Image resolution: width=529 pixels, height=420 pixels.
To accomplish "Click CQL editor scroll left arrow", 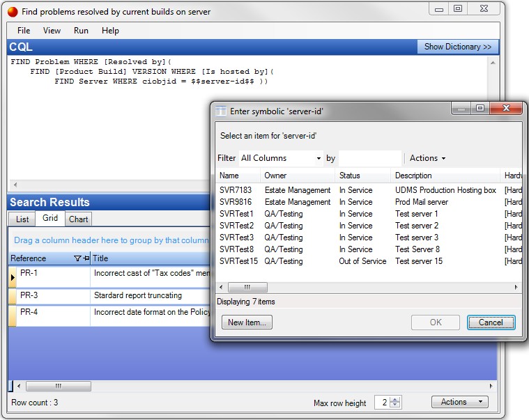I will tap(15, 185).
